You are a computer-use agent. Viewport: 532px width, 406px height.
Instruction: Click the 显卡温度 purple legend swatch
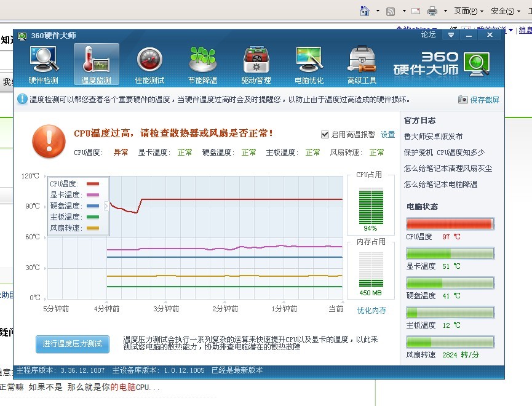[x=93, y=195]
